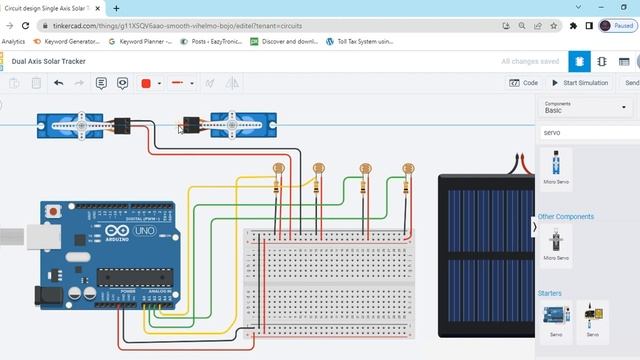640x360 pixels.
Task: Close the Circuit design browser tab
Action: (98, 8)
